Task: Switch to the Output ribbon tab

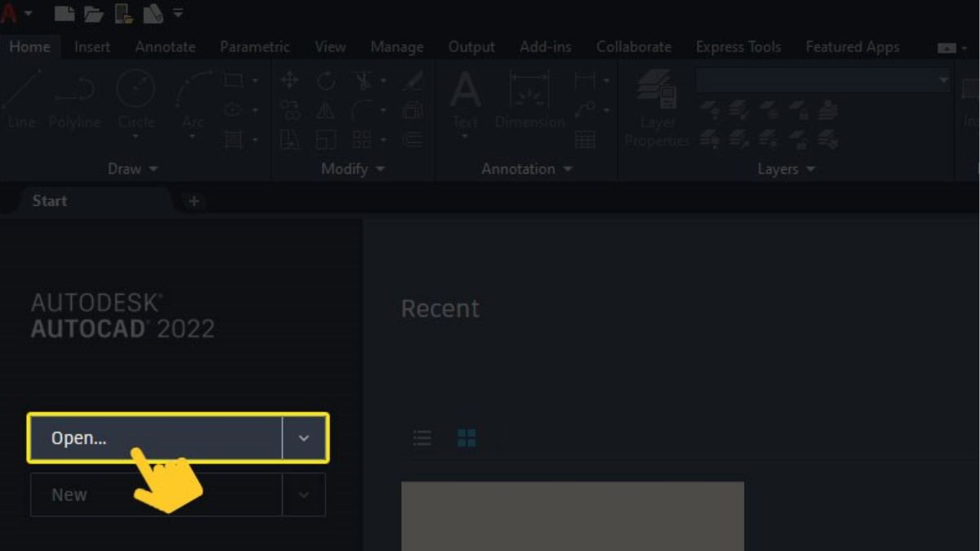Action: point(471,47)
